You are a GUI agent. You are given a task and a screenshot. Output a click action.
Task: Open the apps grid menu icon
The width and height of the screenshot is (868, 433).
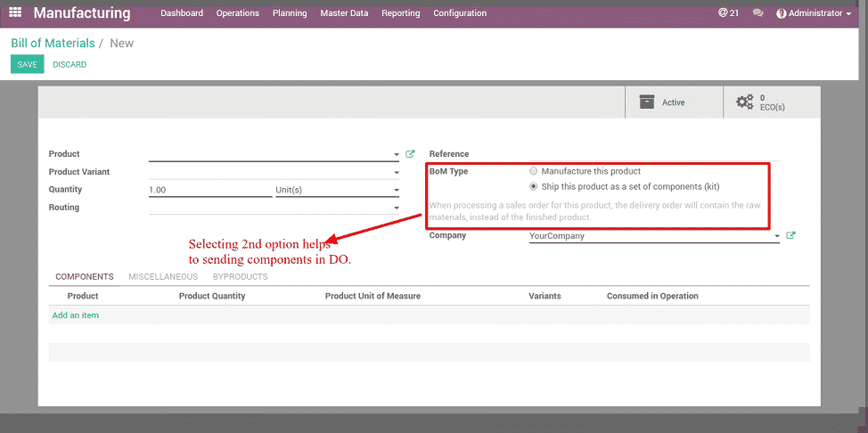point(15,12)
